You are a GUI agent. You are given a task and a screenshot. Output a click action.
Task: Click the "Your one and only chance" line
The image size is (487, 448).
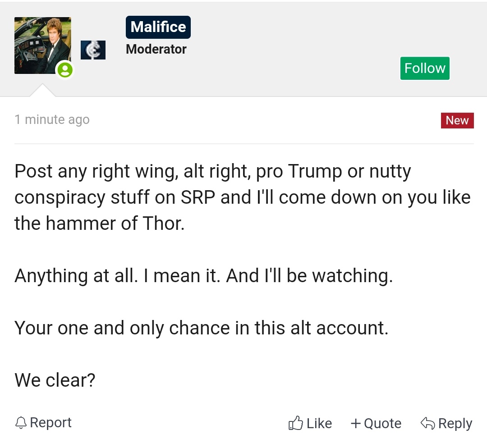pos(201,328)
